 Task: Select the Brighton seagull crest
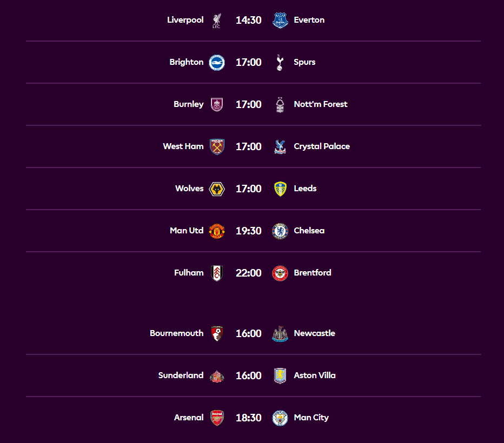click(x=217, y=63)
